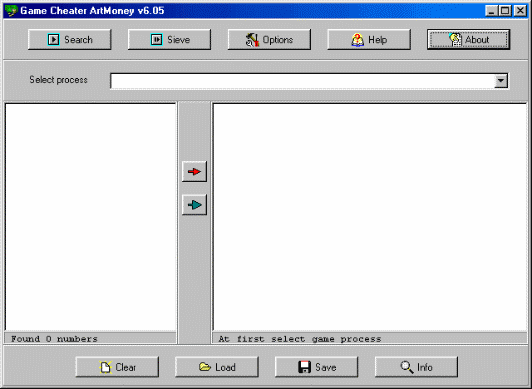532x389 pixels.
Task: Open Help via the book icon
Action: tap(369, 40)
